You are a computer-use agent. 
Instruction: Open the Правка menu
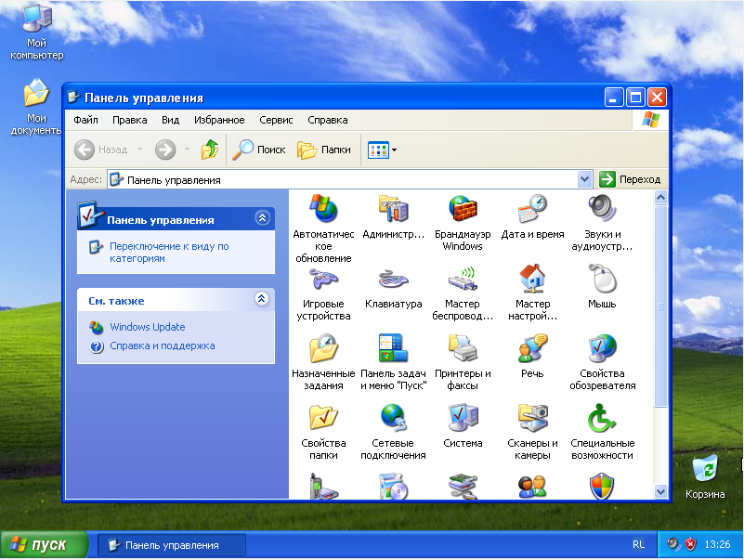[x=129, y=120]
